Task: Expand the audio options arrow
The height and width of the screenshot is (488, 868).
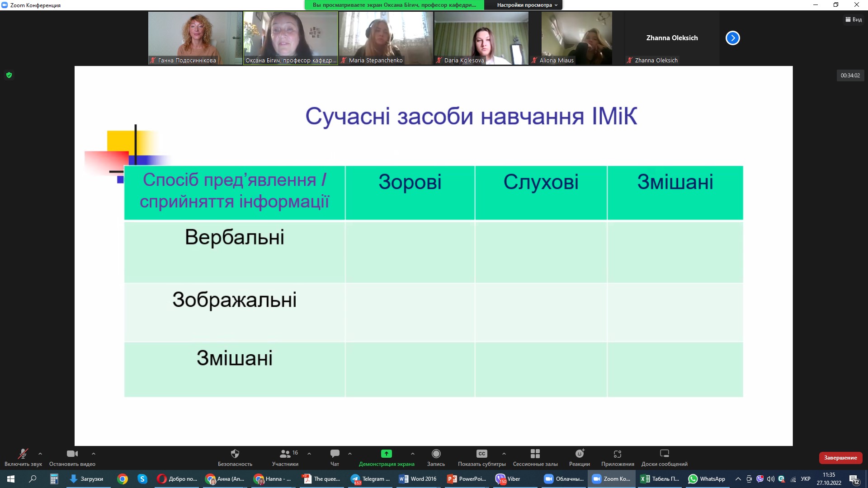Action: click(40, 453)
